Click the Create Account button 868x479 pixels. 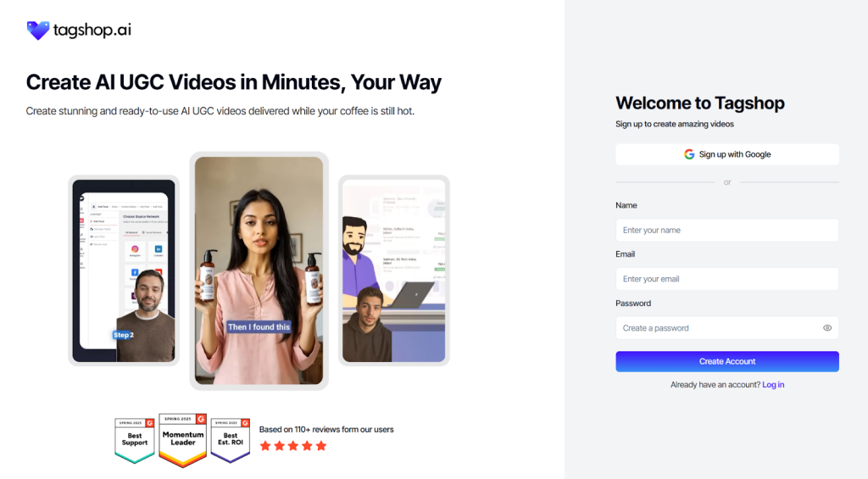click(726, 362)
